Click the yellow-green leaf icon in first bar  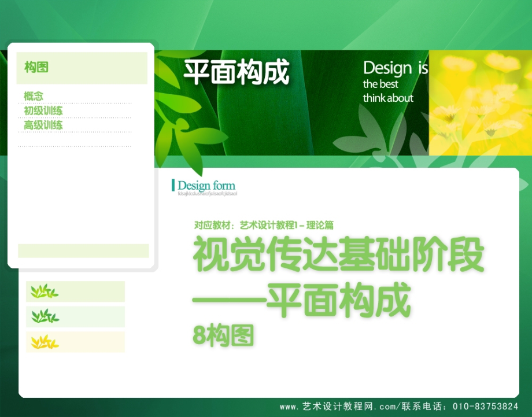44,291
